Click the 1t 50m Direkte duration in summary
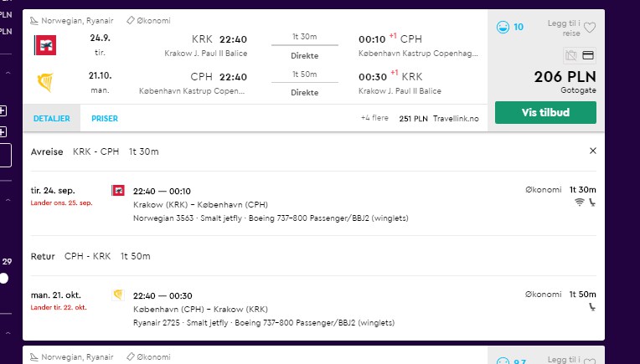 (x=305, y=83)
